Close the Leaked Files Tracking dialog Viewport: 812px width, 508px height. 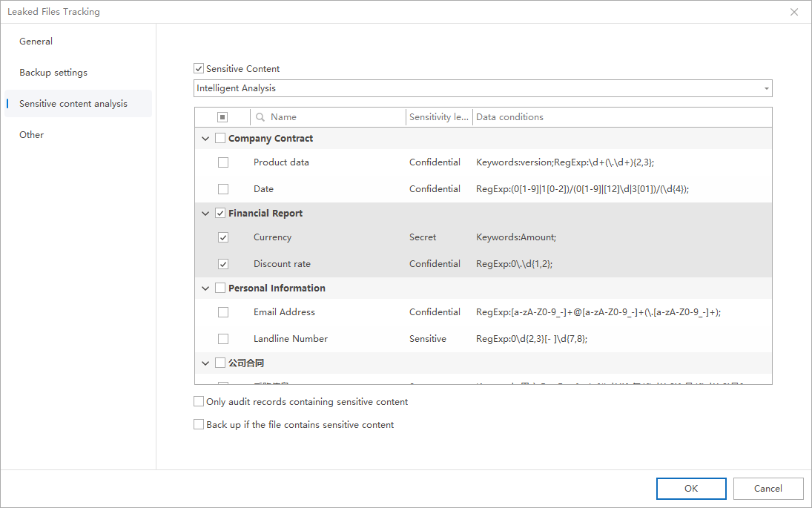(x=794, y=12)
